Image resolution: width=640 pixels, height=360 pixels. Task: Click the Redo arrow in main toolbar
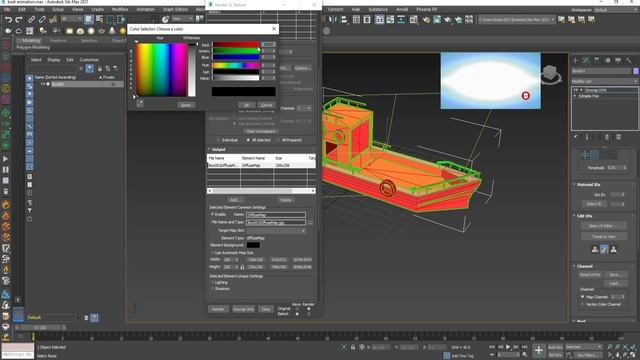coord(19,19)
